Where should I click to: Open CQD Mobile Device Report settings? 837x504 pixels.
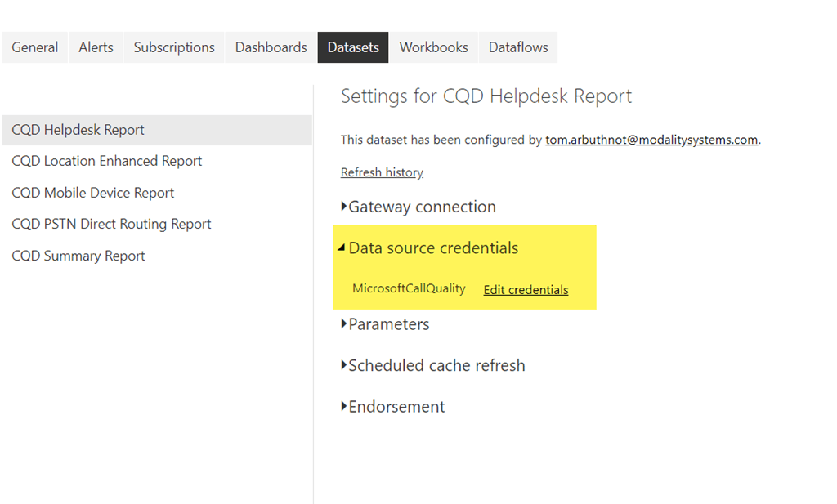tap(93, 193)
